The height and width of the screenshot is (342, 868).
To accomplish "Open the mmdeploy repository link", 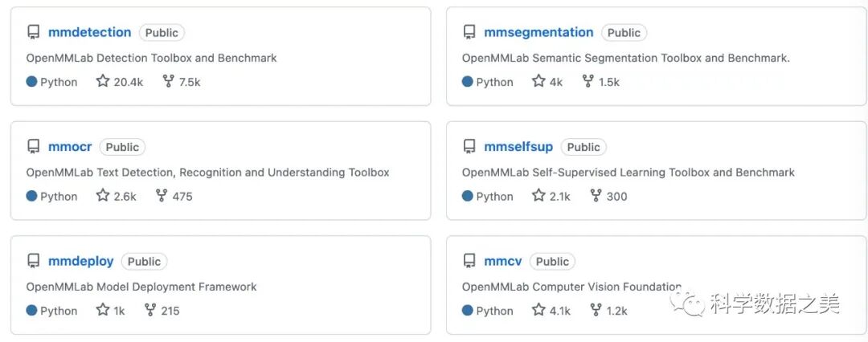I will tap(80, 262).
